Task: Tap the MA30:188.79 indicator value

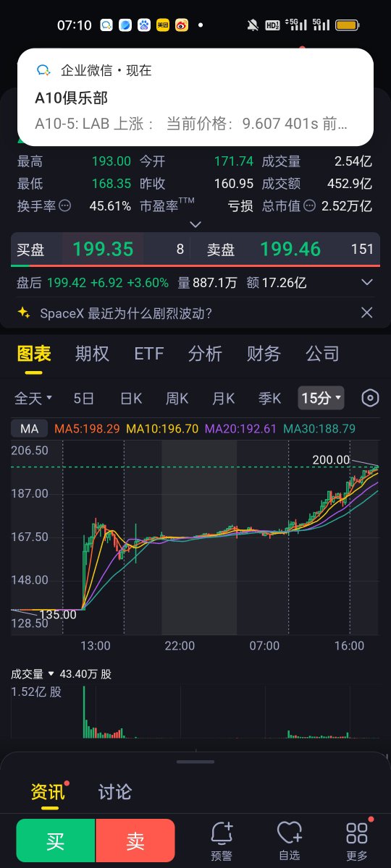Action: point(319,429)
